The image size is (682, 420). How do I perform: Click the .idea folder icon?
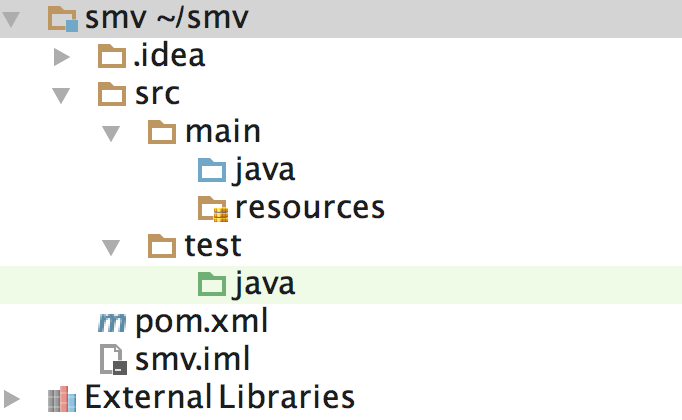coord(112,56)
